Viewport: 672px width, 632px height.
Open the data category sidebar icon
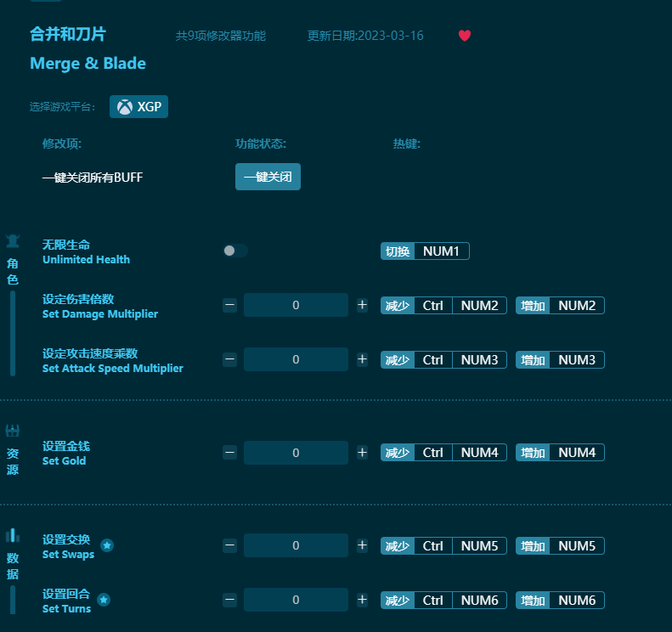tap(13, 535)
